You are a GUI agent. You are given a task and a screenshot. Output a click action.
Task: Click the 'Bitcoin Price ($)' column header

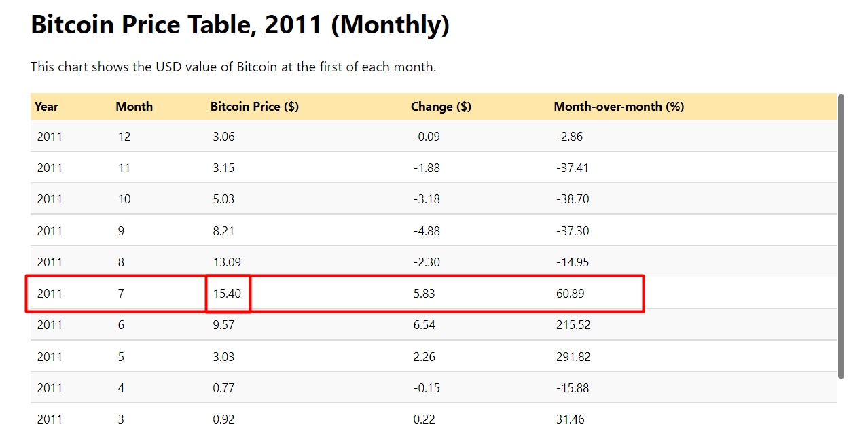point(255,107)
